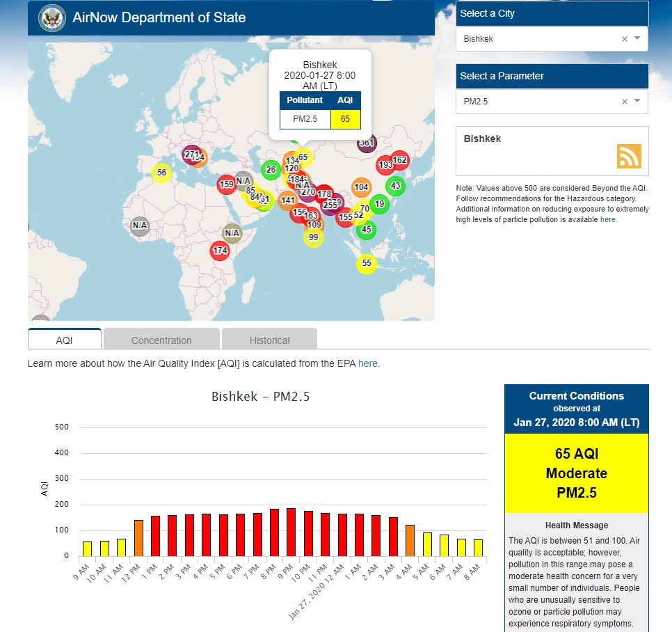672x632 pixels.
Task: Click the green map marker showing 43
Action: click(395, 186)
